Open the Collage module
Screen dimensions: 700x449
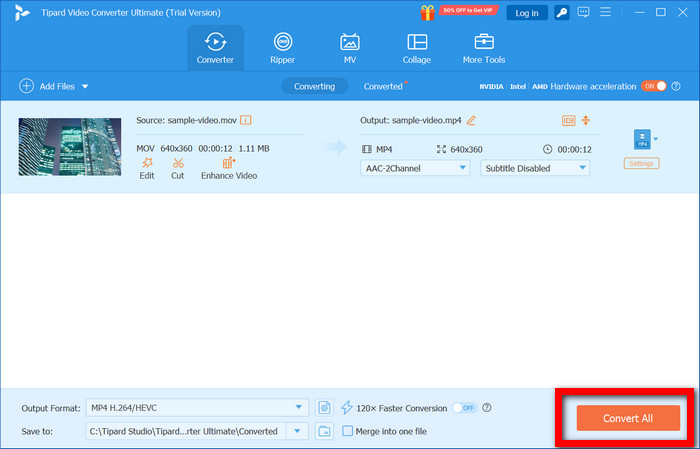pyautogui.click(x=417, y=48)
